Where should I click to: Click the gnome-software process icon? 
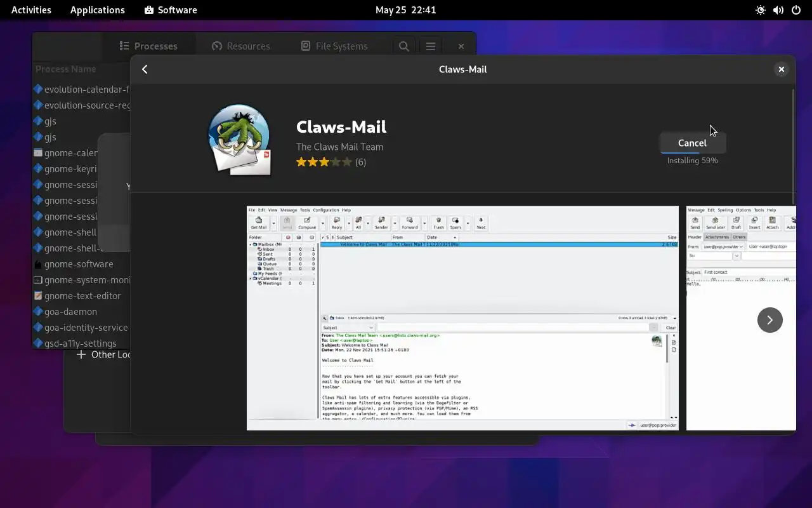38,264
